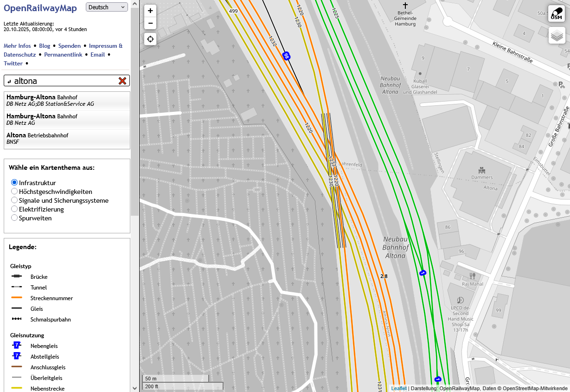570x392 pixels.
Task: Open the Mehr Infos link
Action: tap(17, 46)
